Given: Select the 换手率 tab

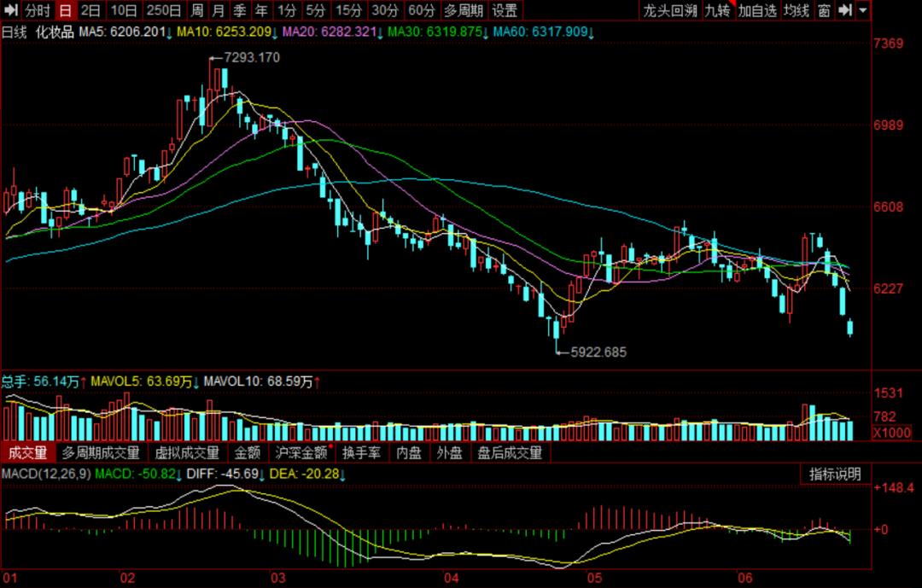Looking at the screenshot, I should tap(362, 453).
